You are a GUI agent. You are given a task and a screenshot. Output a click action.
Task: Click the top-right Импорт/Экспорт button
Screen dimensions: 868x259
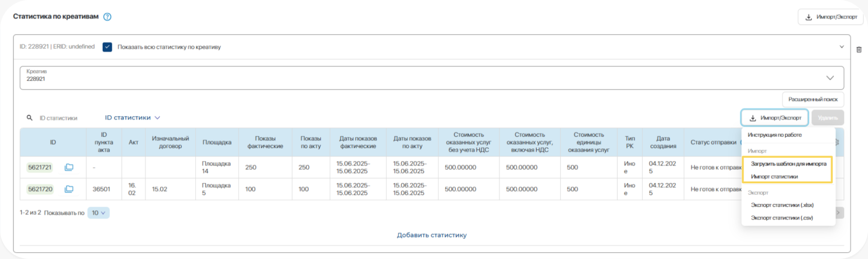(831, 17)
